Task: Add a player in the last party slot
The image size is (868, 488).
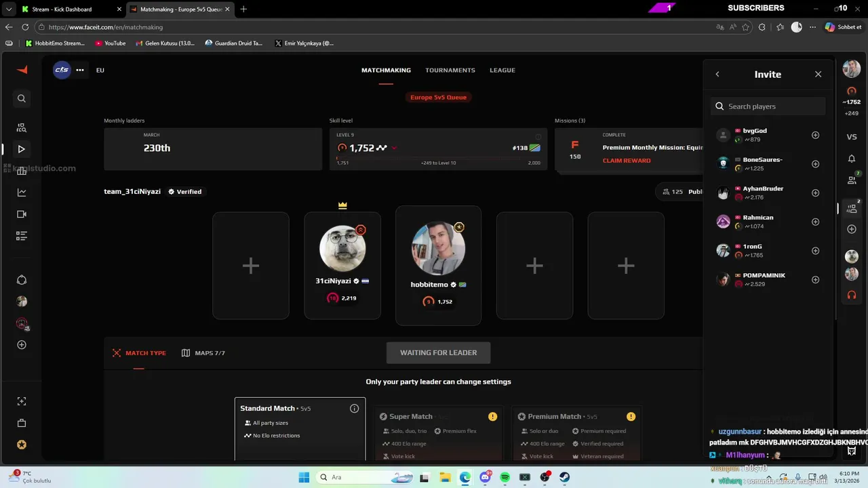Action: pos(626,266)
